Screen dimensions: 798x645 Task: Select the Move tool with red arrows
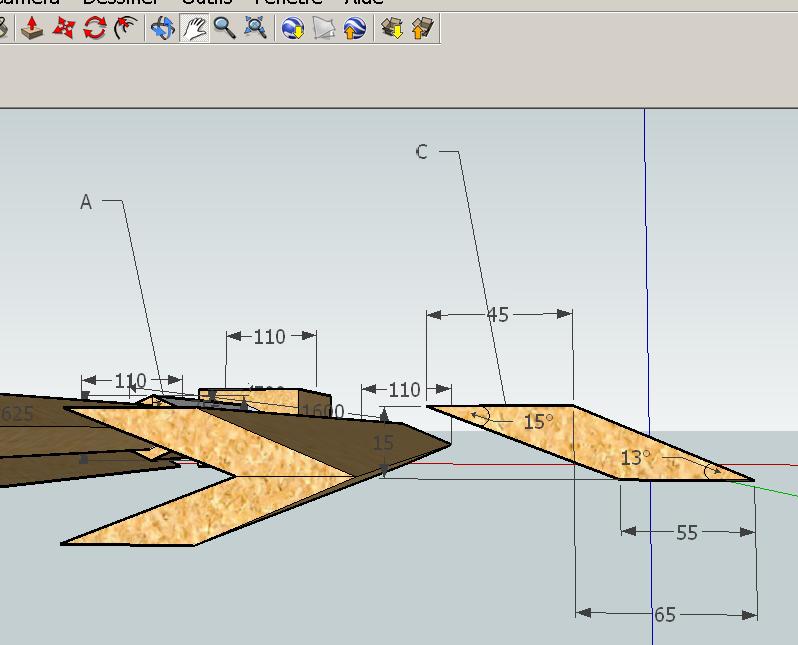point(64,28)
